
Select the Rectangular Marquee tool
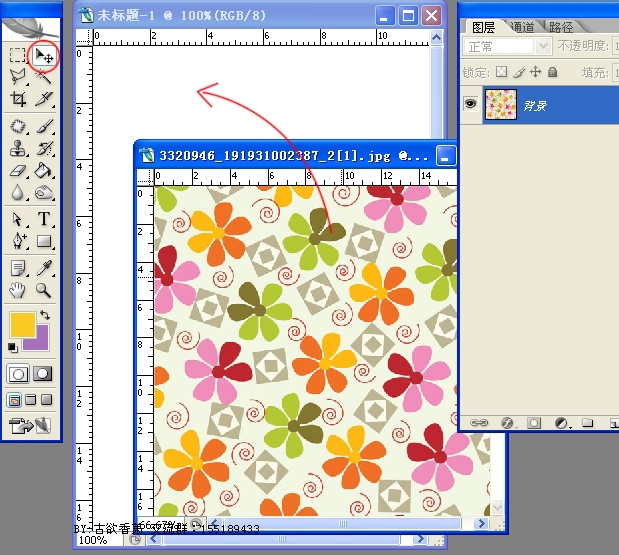coord(17,55)
